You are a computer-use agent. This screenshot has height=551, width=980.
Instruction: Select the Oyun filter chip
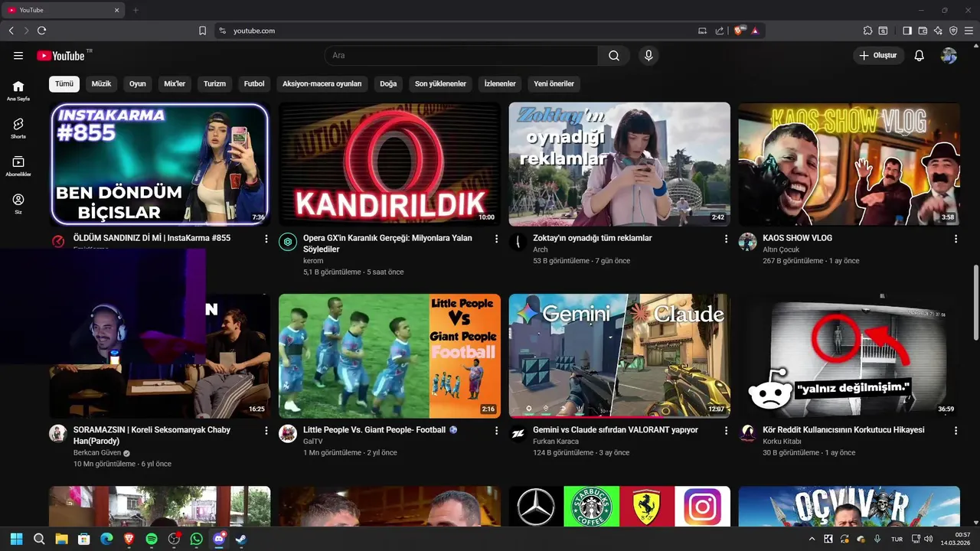(138, 83)
